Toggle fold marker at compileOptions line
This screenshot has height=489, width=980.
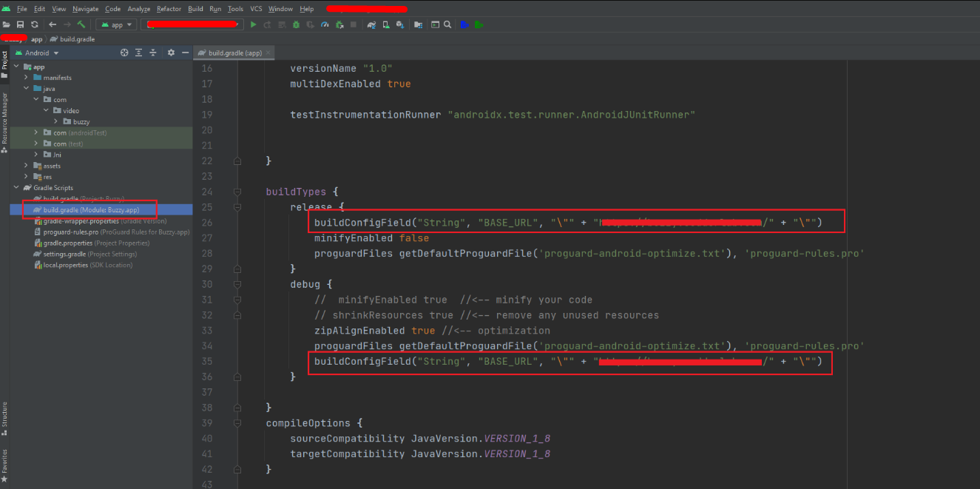click(237, 423)
